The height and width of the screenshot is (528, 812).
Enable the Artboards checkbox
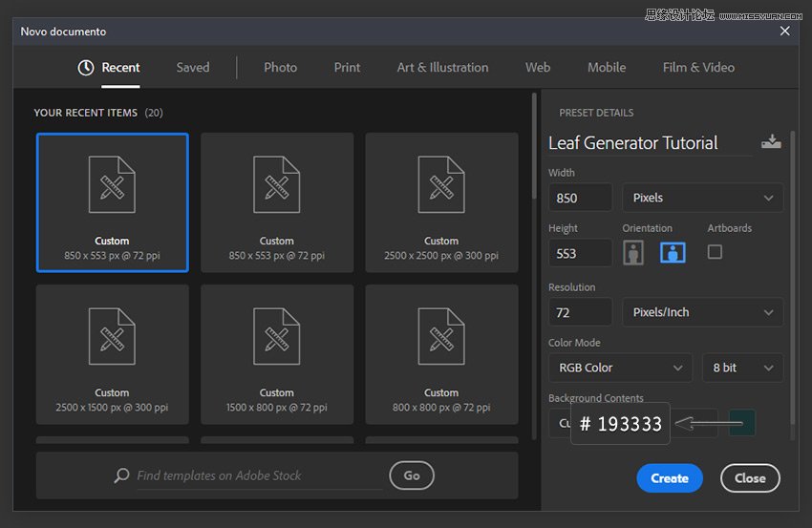click(x=715, y=252)
